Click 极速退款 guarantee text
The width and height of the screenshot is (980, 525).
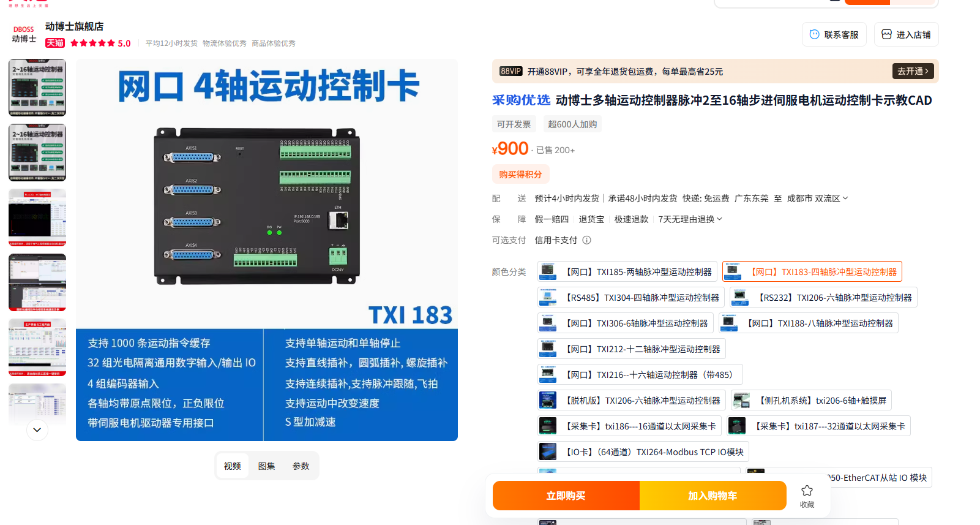[x=631, y=219]
